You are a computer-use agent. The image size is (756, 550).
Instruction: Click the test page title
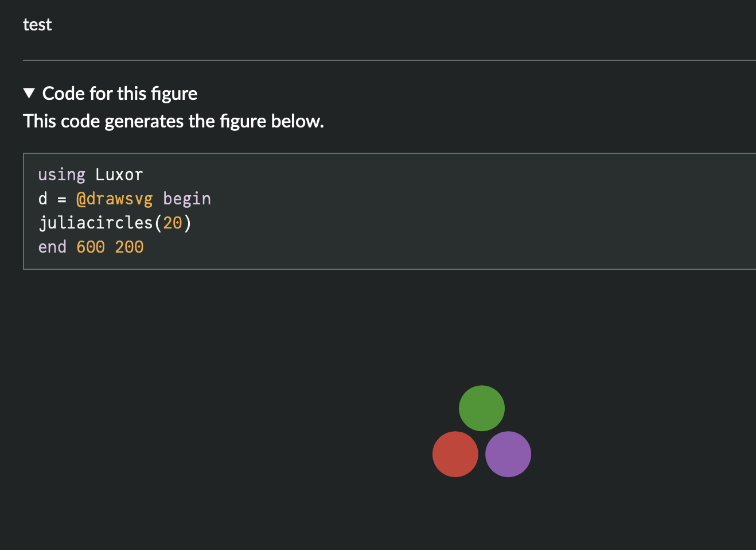point(37,24)
